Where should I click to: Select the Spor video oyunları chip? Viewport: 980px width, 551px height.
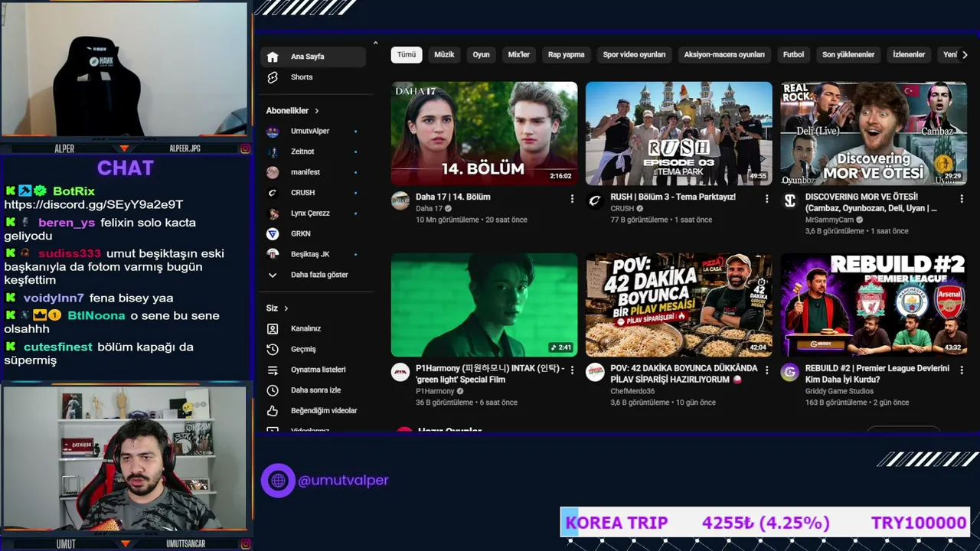coord(634,55)
